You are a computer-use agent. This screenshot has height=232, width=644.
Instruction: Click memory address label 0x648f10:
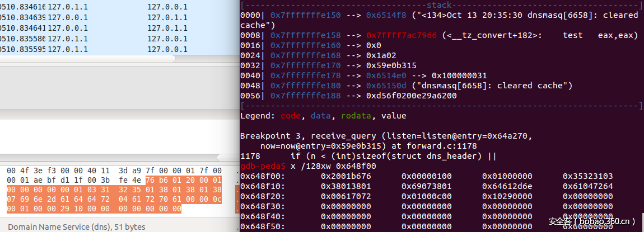tap(263, 186)
